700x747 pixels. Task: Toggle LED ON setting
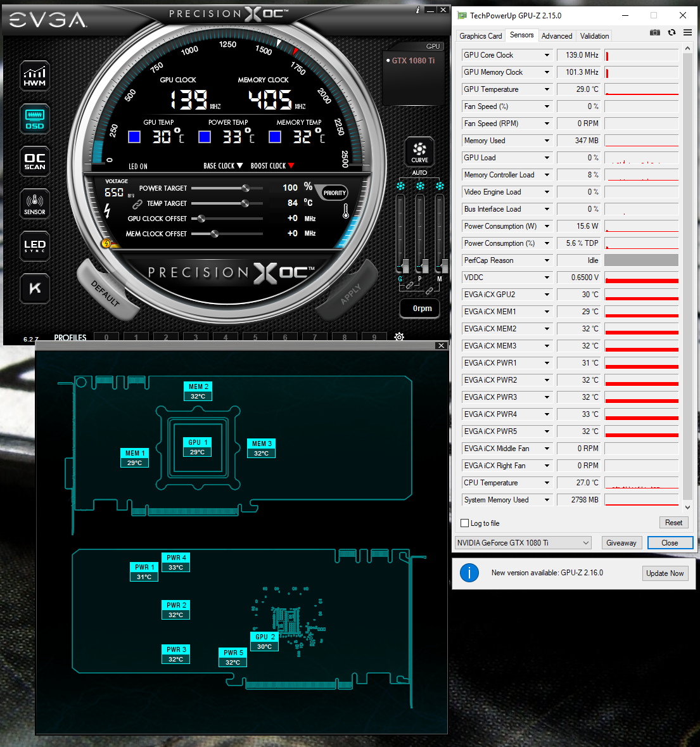click(x=138, y=166)
